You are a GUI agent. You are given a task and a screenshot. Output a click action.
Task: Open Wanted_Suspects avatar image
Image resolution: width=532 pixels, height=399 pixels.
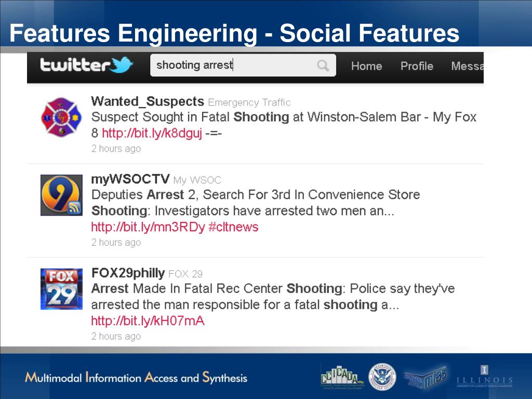pos(61,117)
